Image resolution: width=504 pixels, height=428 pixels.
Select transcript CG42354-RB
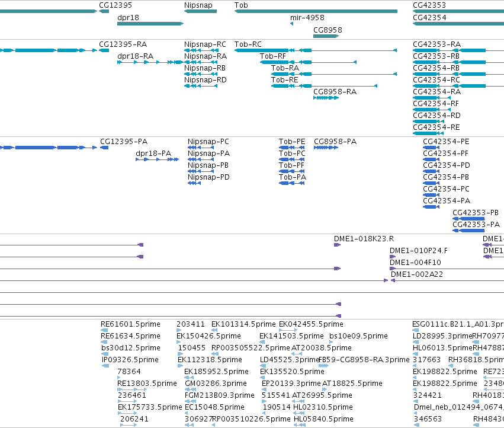pos(458,74)
